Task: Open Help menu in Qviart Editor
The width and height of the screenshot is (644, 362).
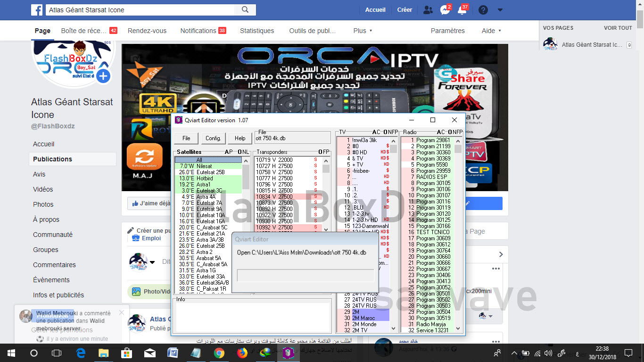Action: pyautogui.click(x=240, y=138)
